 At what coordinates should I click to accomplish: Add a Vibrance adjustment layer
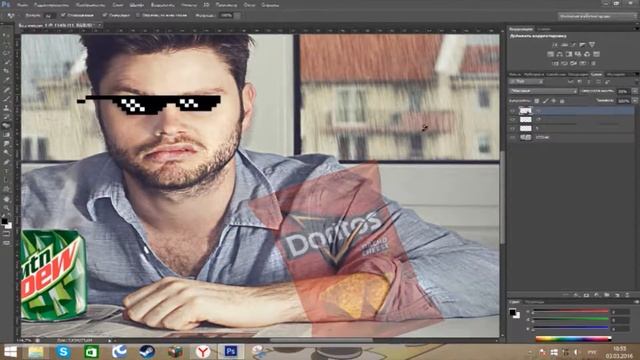pyautogui.click(x=591, y=45)
